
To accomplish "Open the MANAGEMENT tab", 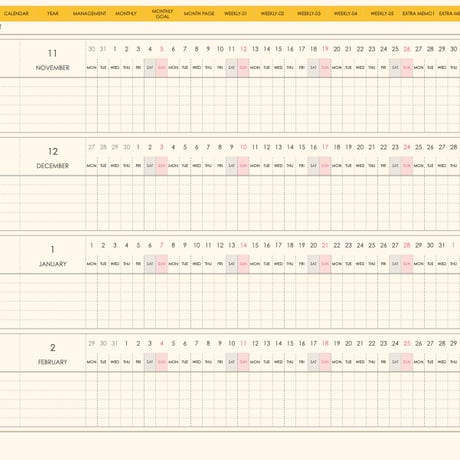I will [x=89, y=14].
